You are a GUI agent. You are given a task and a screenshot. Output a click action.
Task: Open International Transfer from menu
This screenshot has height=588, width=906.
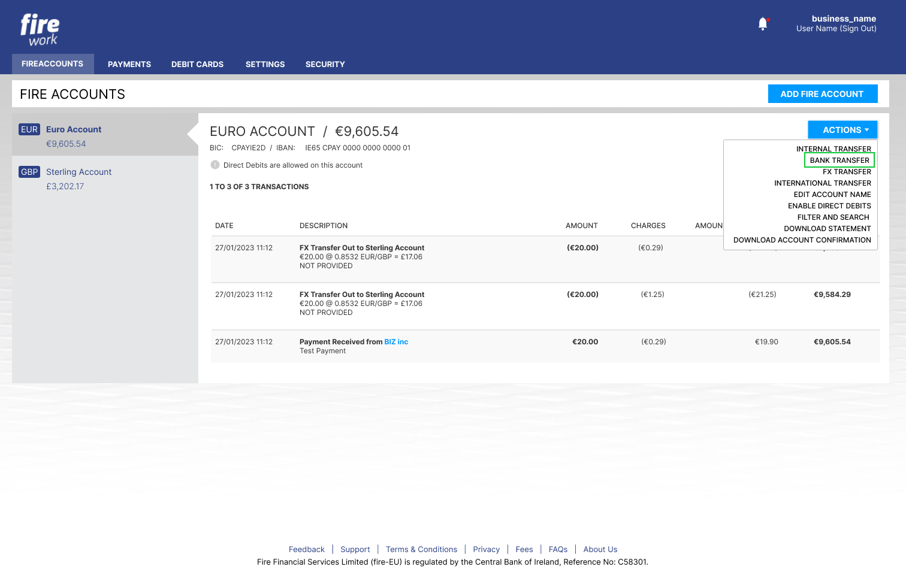point(822,183)
